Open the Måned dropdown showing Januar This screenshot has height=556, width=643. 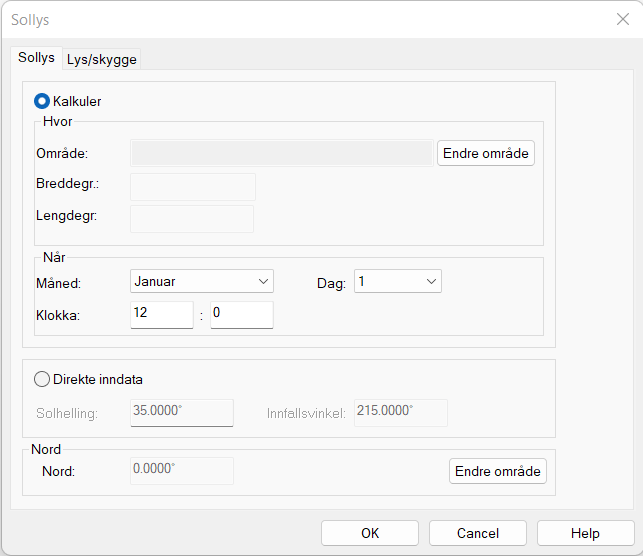tap(202, 282)
